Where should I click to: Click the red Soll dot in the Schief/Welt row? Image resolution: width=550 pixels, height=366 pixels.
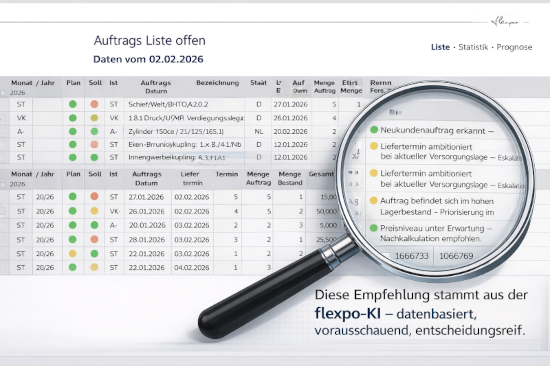94,104
